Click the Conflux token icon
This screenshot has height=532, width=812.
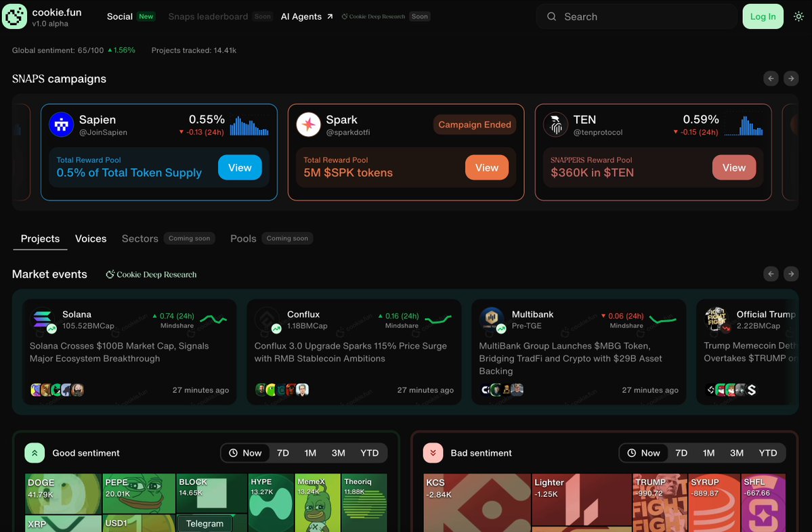(x=268, y=319)
